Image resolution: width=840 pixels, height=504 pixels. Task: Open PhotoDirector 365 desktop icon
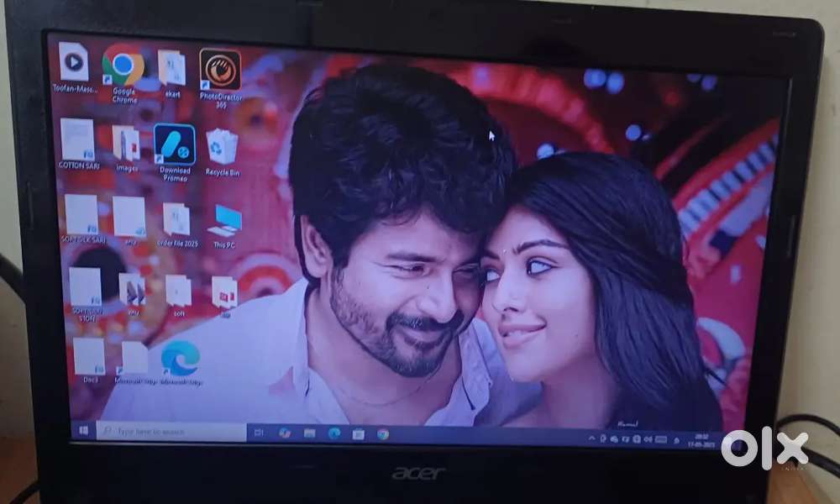pyautogui.click(x=220, y=71)
